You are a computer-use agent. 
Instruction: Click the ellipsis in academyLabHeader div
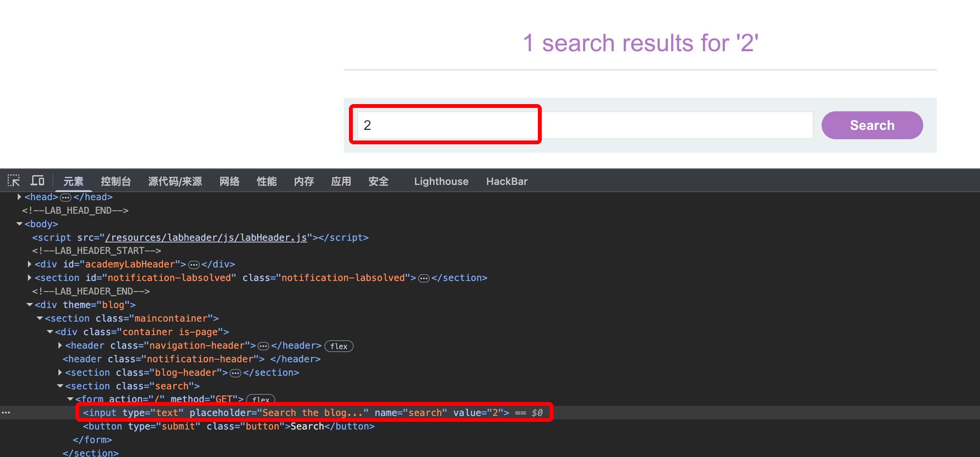[194, 265]
